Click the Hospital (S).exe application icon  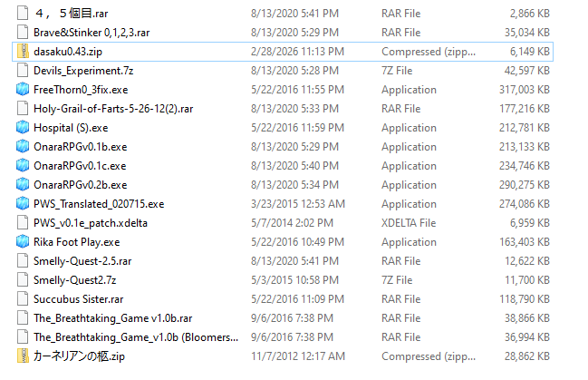click(x=23, y=128)
